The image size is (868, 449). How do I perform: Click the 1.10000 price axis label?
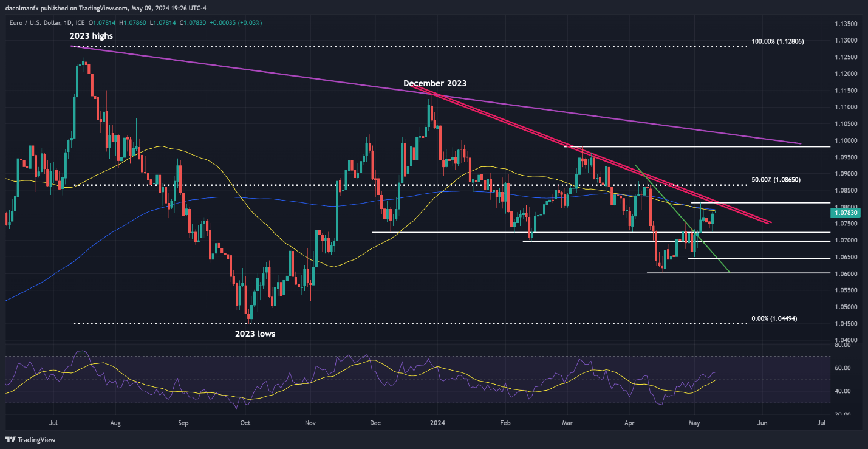tap(846, 140)
